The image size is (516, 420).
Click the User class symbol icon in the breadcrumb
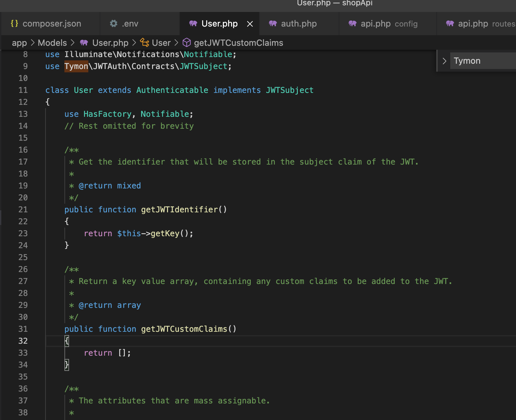tap(144, 42)
